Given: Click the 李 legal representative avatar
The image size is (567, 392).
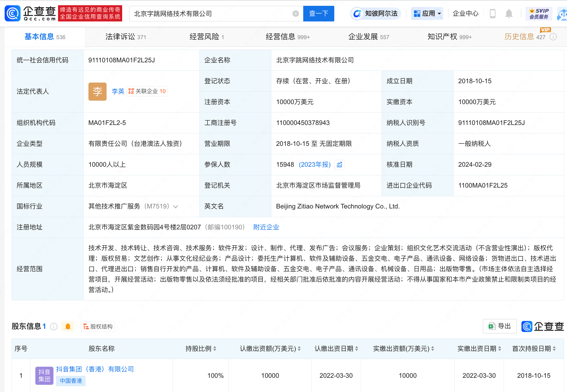Looking at the screenshot, I should coord(97,92).
